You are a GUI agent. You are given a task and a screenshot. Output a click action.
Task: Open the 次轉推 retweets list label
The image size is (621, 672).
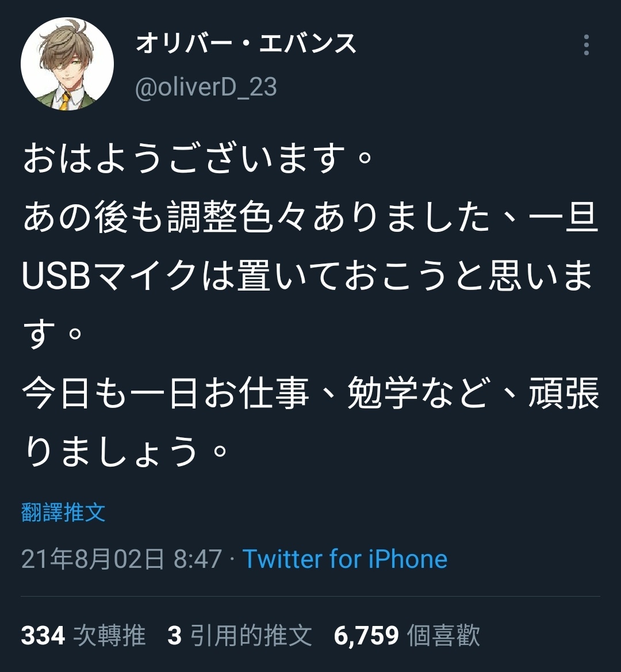coord(109,635)
